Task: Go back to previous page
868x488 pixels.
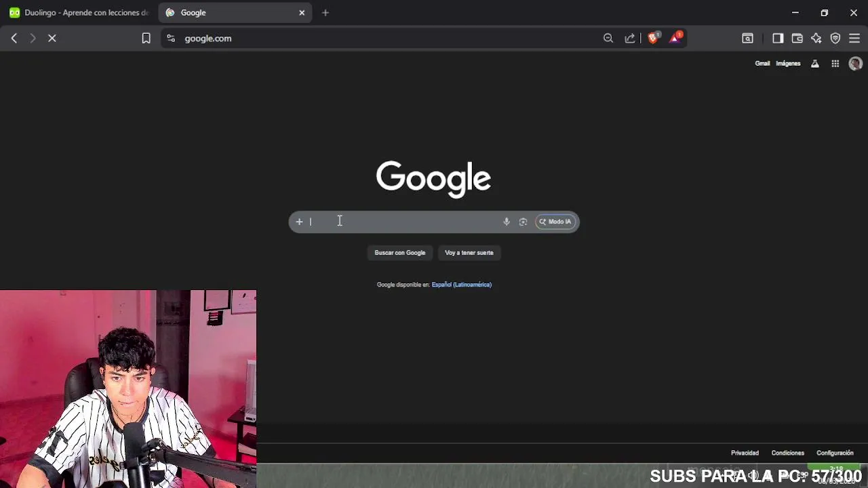Action: coord(14,39)
